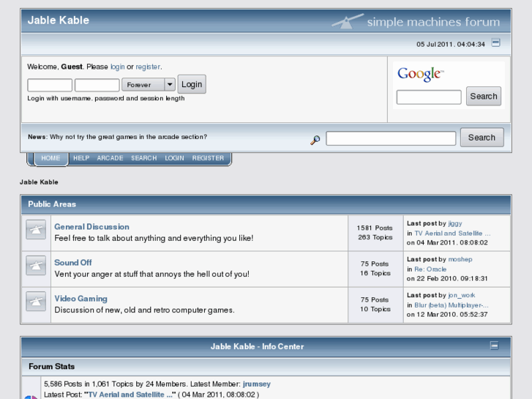Click the Forum Stats heading
Screen dimensions: 532x399
tap(51, 366)
